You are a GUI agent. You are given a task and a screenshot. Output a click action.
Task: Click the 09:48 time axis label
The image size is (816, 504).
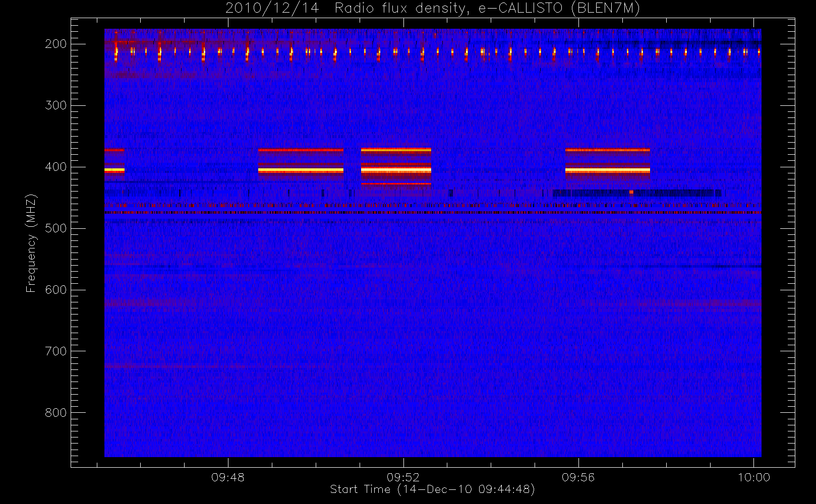click(x=228, y=477)
